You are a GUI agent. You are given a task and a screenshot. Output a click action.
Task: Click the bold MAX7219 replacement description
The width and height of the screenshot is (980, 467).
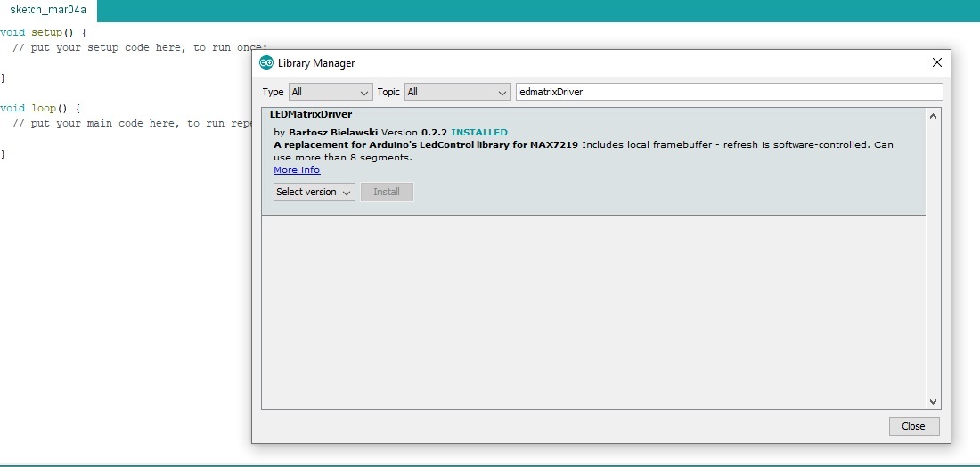click(x=426, y=145)
